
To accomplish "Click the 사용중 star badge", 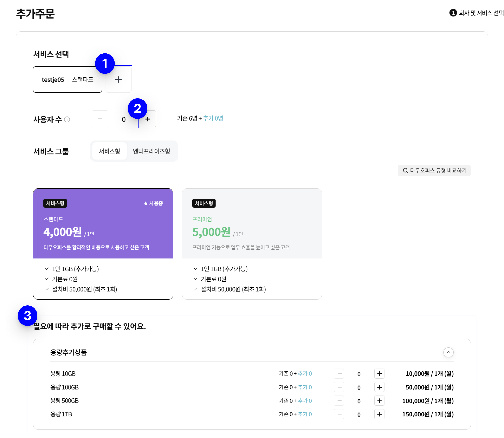I will (153, 203).
